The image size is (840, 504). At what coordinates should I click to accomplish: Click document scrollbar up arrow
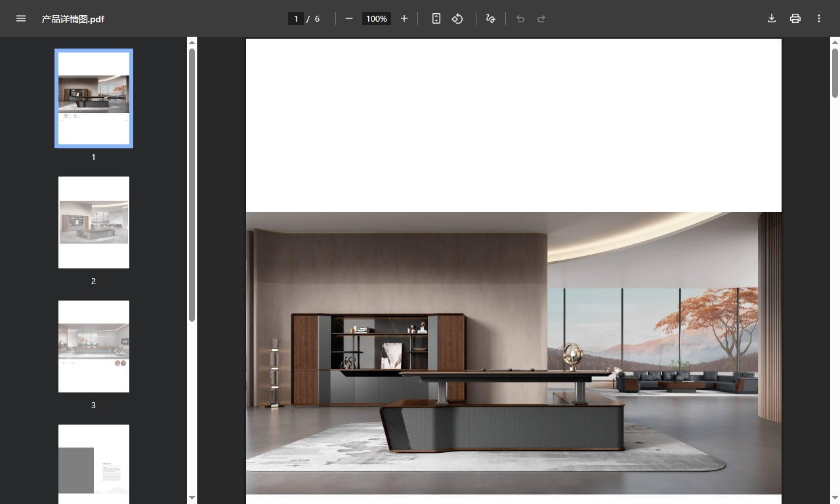835,43
